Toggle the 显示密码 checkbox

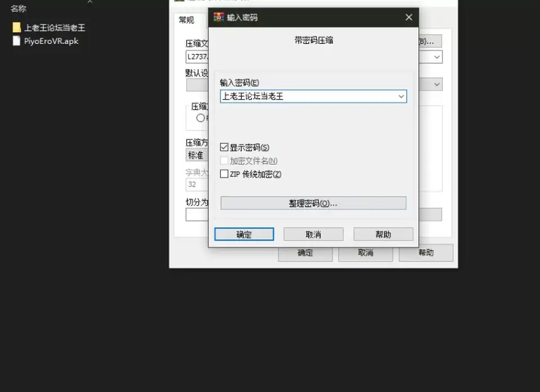tap(224, 147)
